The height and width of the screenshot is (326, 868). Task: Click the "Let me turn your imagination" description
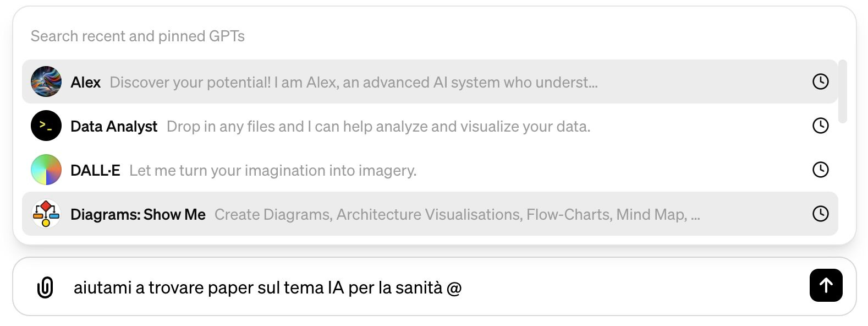tap(273, 171)
